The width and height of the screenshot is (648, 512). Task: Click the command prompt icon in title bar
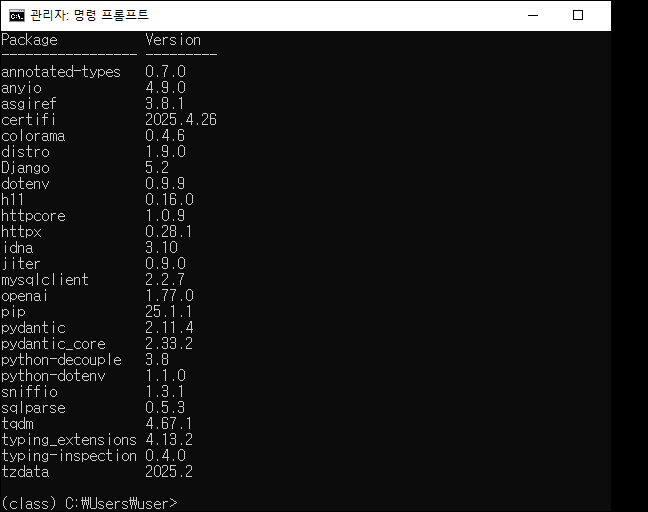(x=17, y=16)
